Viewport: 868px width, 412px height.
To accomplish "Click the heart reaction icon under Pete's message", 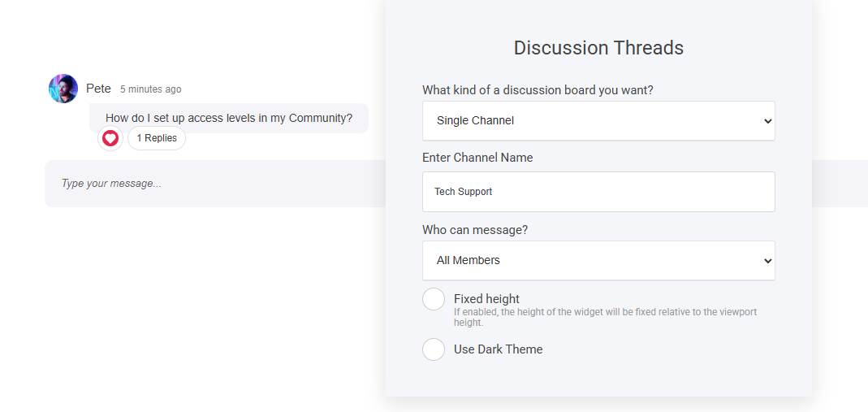I will point(110,138).
